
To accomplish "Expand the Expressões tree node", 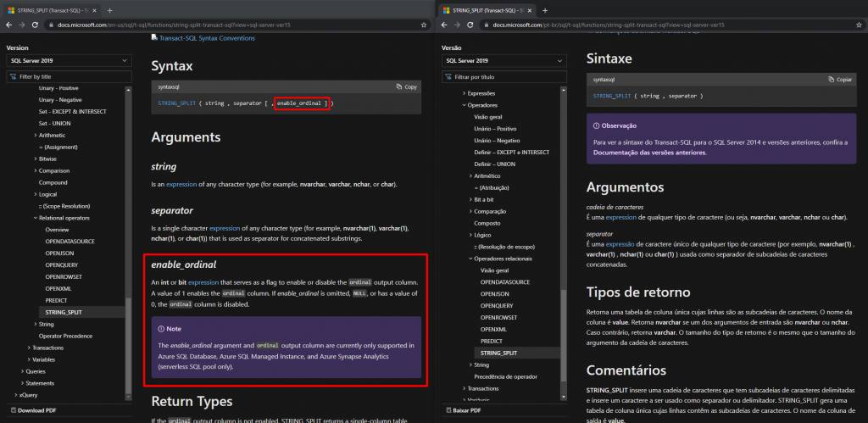I will click(x=465, y=93).
